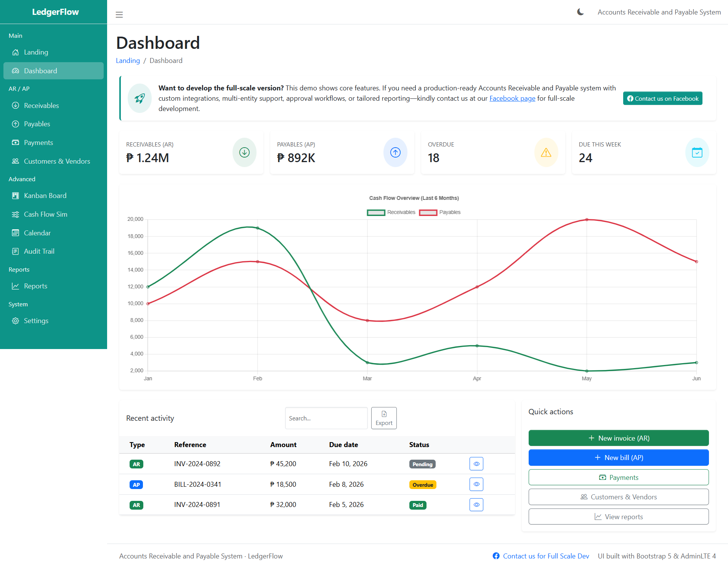Open Audit Trail from its sidebar icon

pyautogui.click(x=15, y=251)
